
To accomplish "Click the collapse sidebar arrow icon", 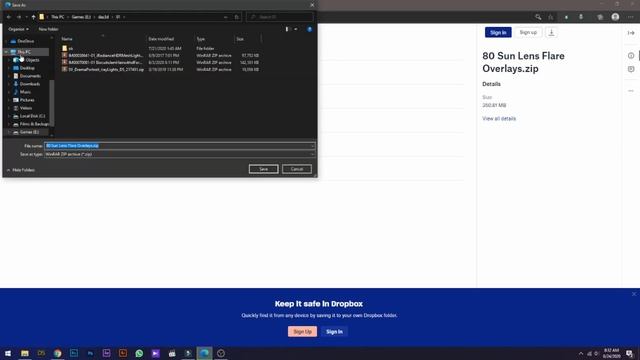I will coord(631,33).
